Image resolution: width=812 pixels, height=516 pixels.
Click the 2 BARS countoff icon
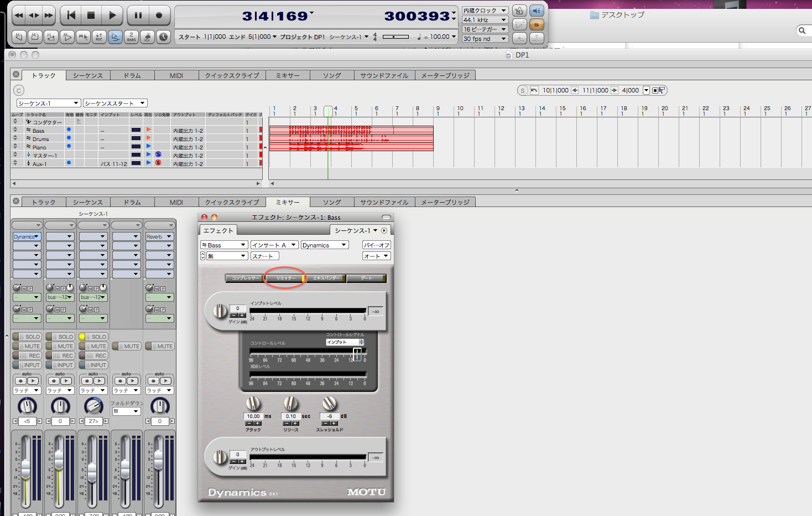tap(132, 37)
